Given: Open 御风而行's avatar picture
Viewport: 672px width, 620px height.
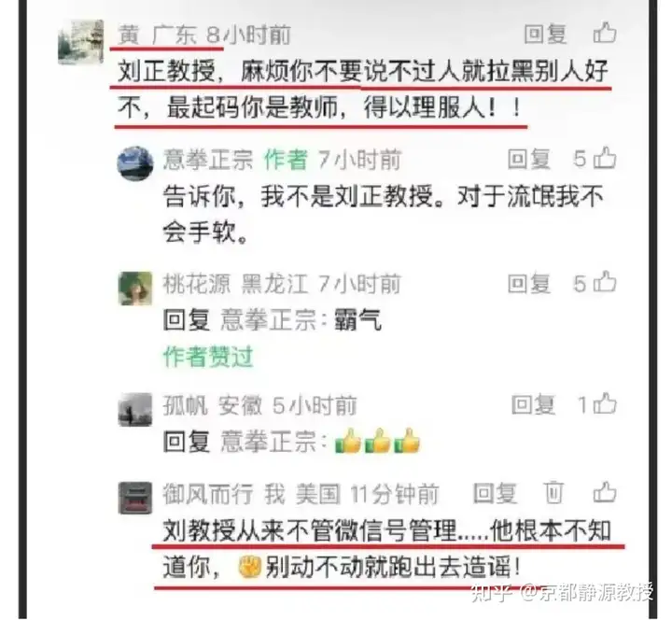Looking at the screenshot, I should [x=135, y=498].
